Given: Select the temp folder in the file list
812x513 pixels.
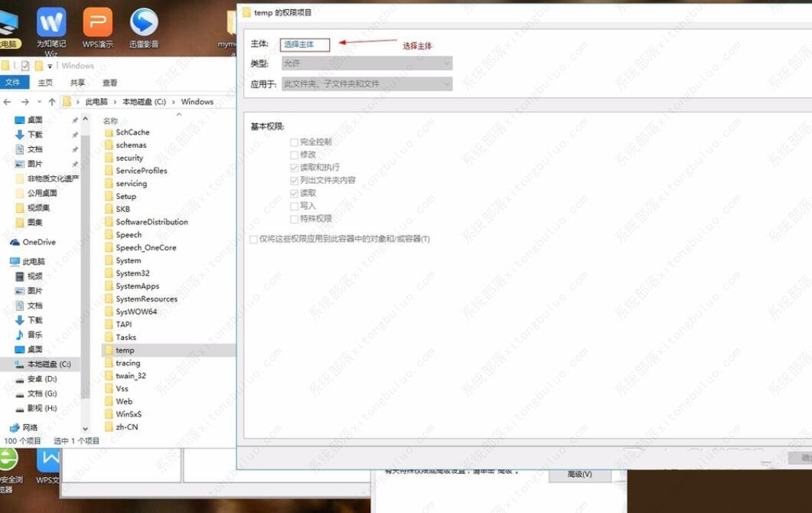Looking at the screenshot, I should (125, 350).
